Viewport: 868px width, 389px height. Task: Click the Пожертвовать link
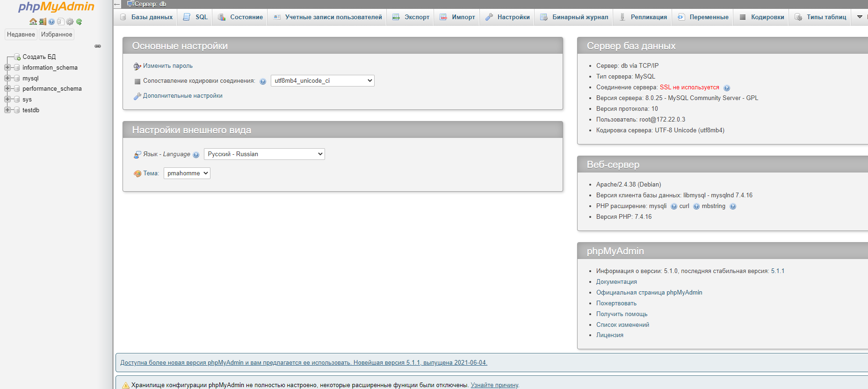(616, 303)
